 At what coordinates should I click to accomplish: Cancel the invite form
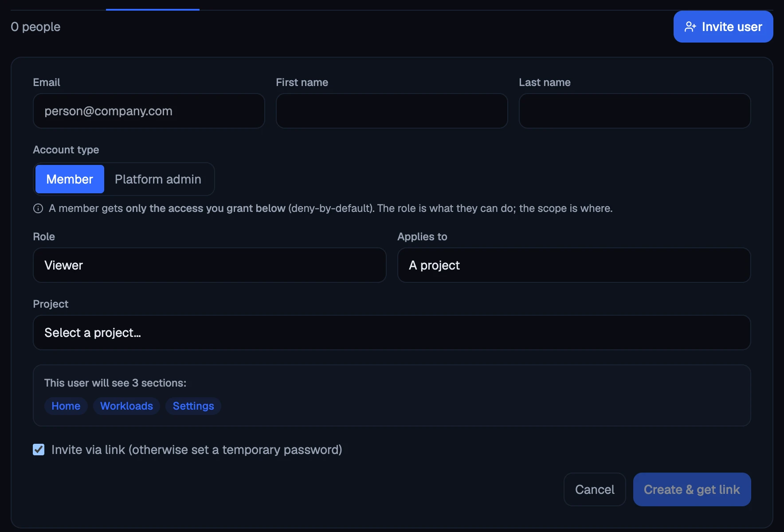595,489
